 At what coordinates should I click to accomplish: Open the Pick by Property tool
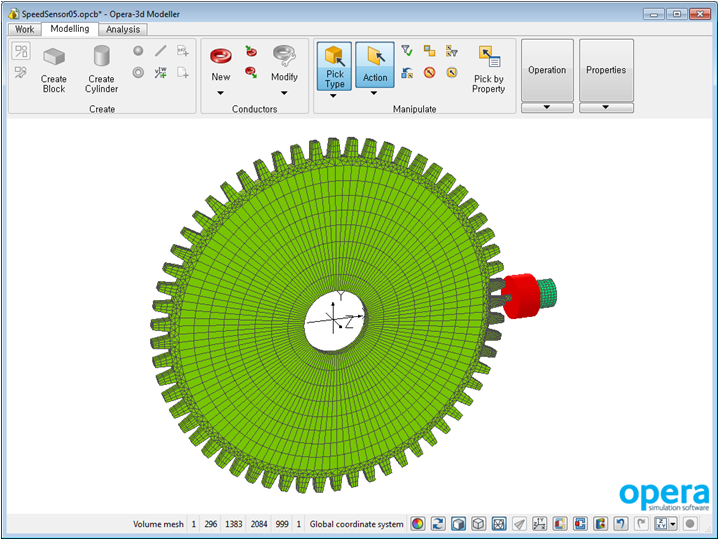pos(489,68)
